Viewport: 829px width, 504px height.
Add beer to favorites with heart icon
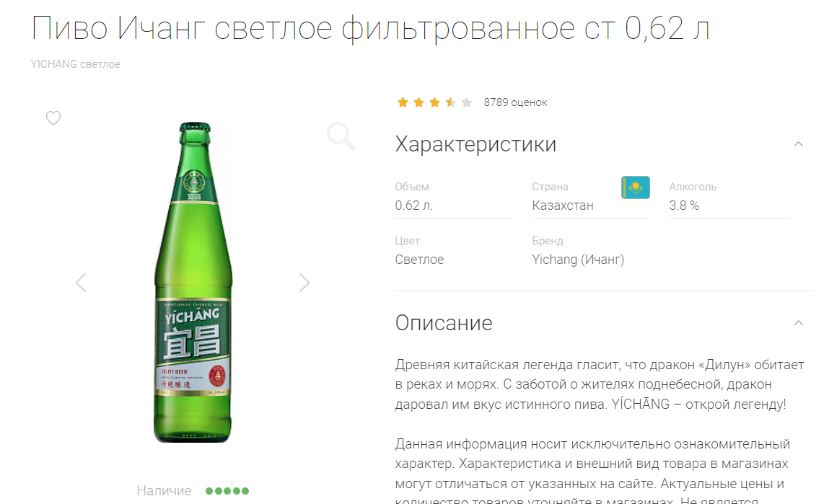pos(53,118)
